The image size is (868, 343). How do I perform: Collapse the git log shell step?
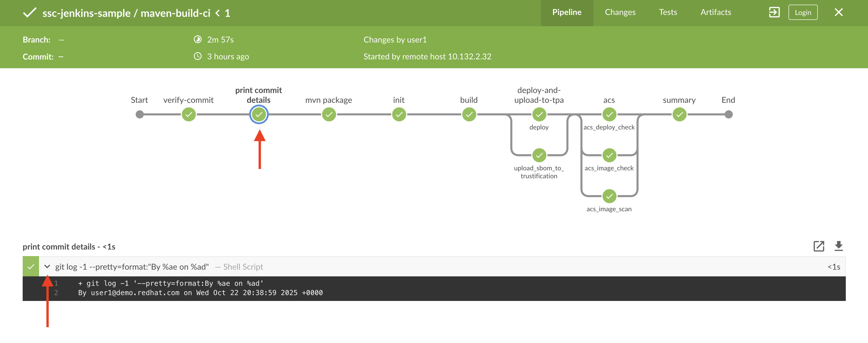click(x=47, y=267)
